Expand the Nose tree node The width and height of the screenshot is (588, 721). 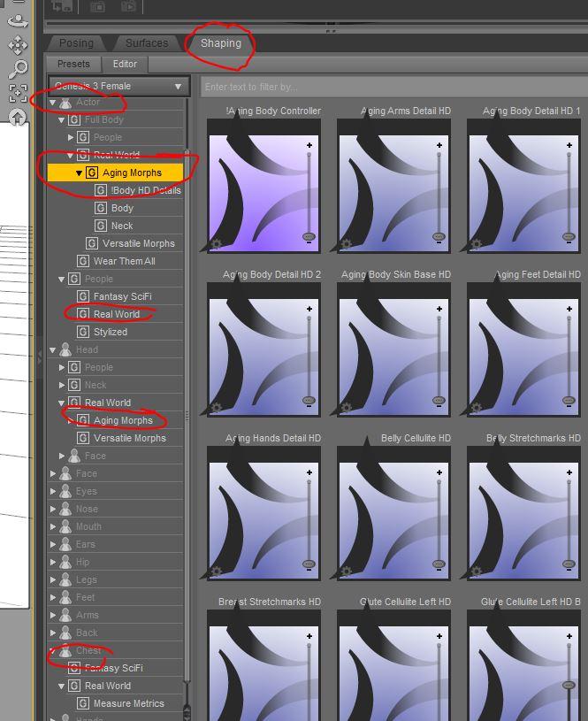(52, 510)
